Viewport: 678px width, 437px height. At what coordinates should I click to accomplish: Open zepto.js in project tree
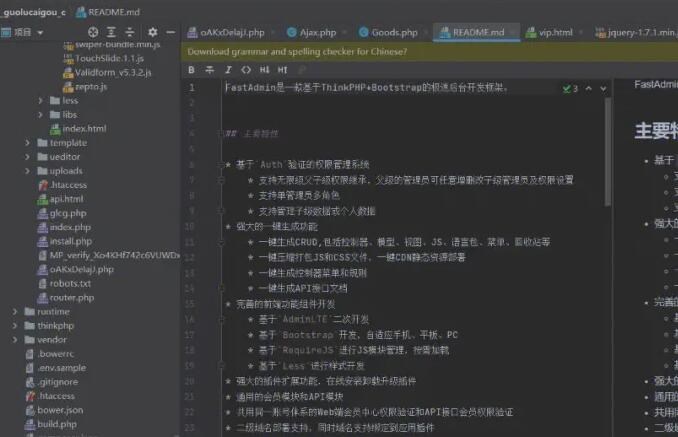pyautogui.click(x=85, y=86)
